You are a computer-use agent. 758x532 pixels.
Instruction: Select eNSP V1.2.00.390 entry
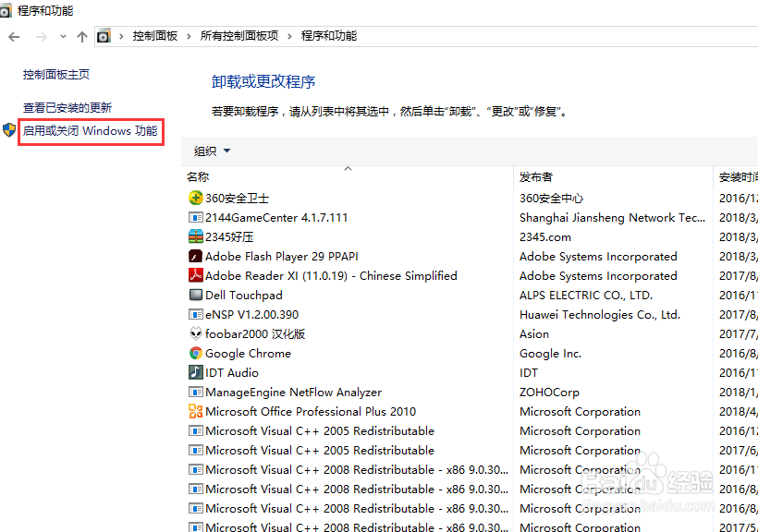tap(251, 315)
